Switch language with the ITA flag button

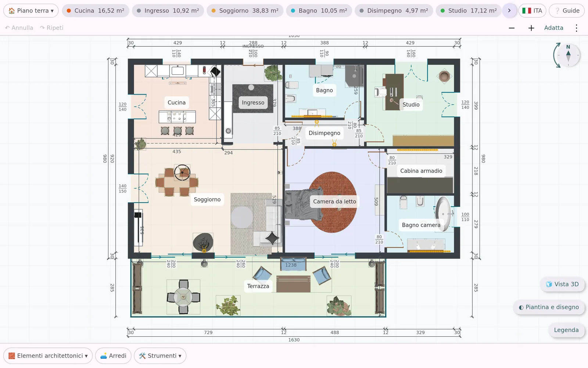(532, 11)
